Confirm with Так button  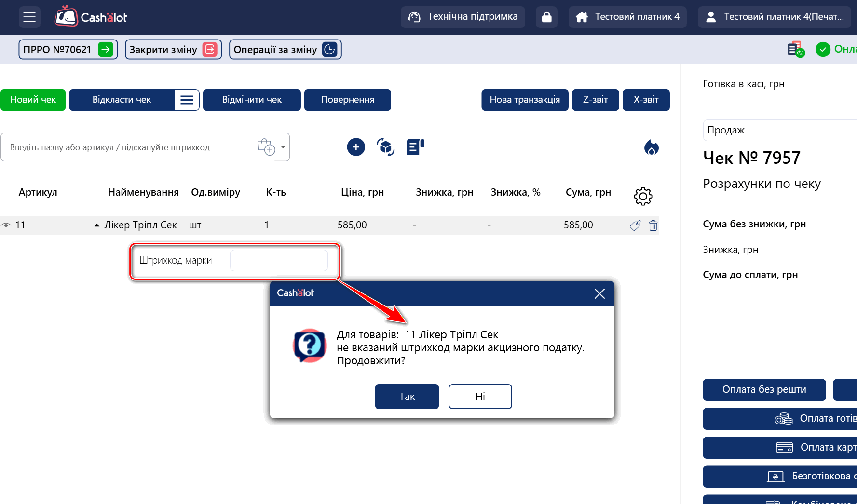(407, 397)
